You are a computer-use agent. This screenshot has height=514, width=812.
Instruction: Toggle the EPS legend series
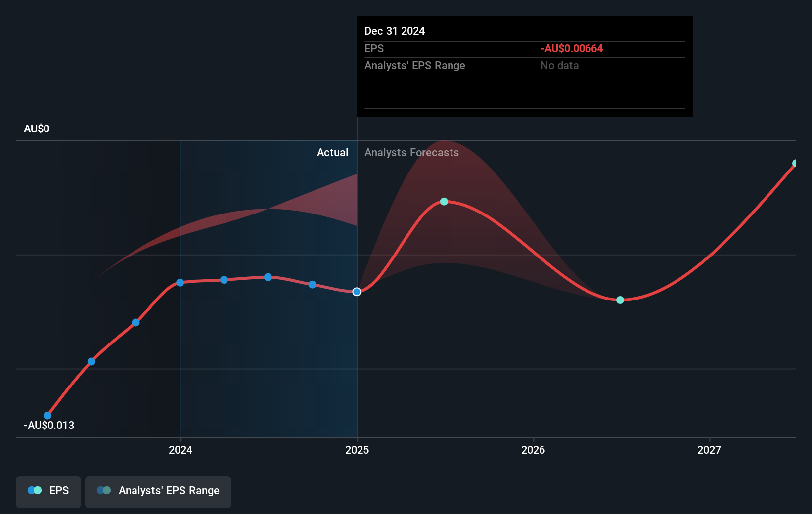48,492
